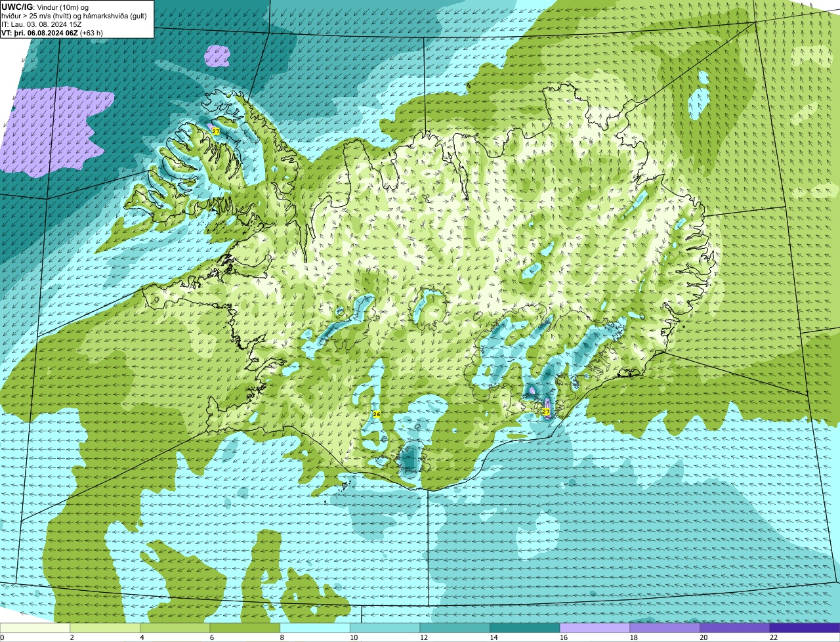Click the legend value 20

(703, 637)
